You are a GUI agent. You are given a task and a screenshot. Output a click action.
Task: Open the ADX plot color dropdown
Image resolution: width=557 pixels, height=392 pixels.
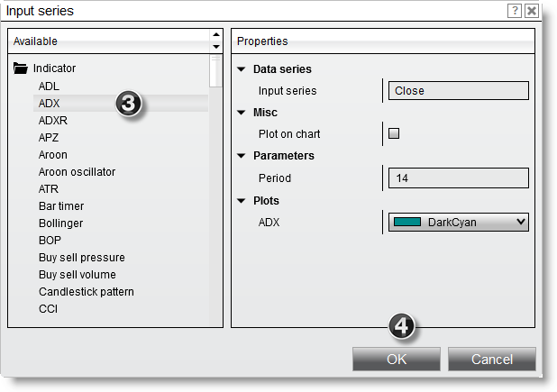tap(518, 222)
